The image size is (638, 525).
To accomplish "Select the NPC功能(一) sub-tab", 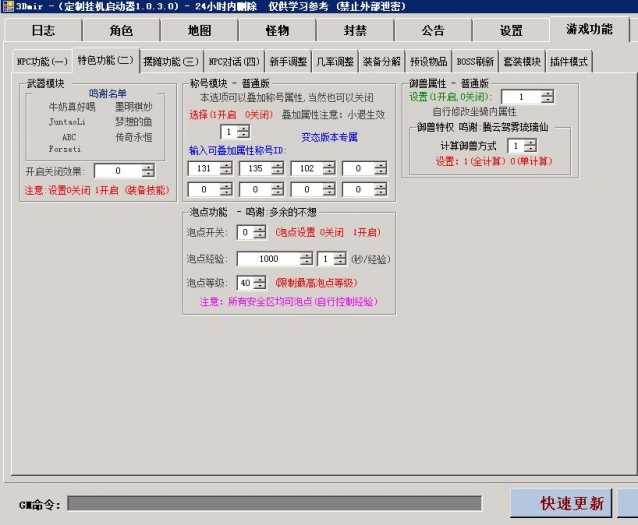I will point(42,61).
